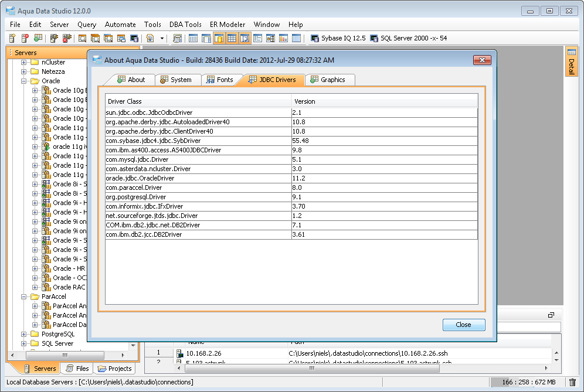584x392 pixels.
Task: Expand the Oracle - HR server node
Action: 35,268
